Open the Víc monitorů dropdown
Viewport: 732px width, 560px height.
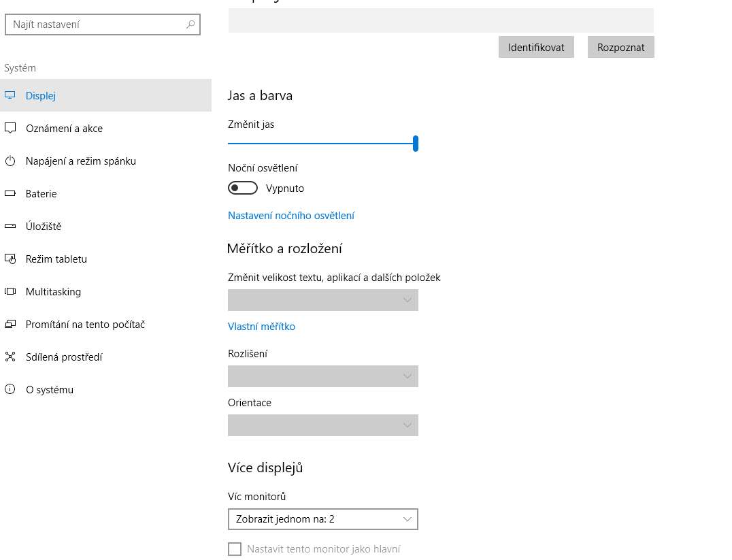pyautogui.click(x=322, y=519)
